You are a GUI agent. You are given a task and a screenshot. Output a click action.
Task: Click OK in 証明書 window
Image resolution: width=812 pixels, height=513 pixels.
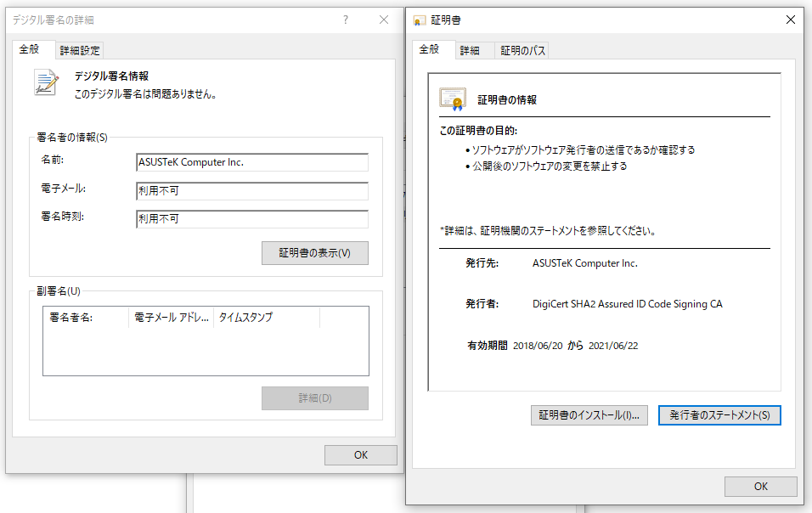click(x=761, y=487)
